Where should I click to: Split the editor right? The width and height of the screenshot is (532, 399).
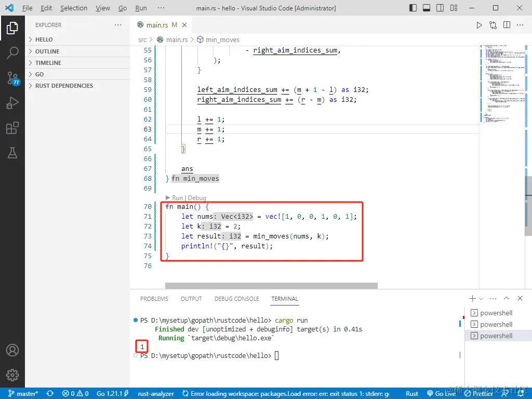[x=507, y=25]
